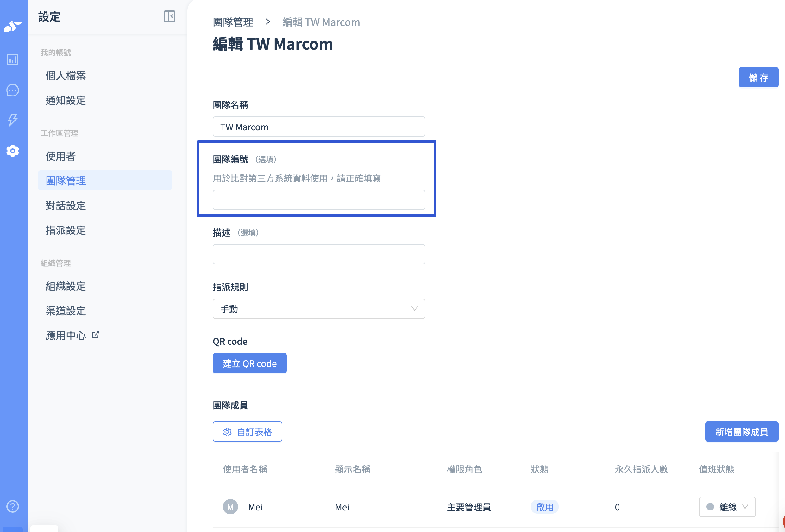785x532 pixels.
Task: Open 自訂表格 table customization
Action: [247, 431]
